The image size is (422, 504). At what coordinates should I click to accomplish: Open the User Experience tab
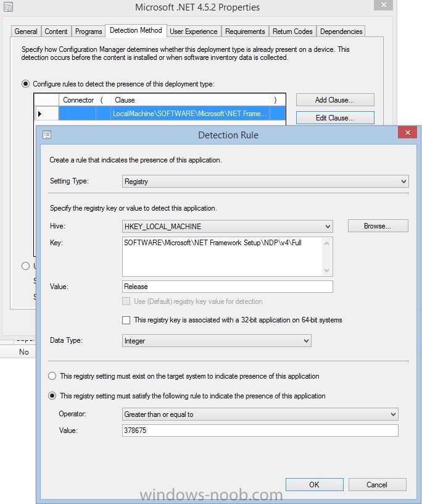(x=194, y=31)
